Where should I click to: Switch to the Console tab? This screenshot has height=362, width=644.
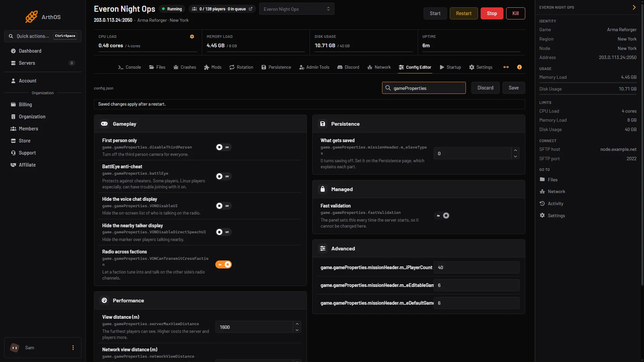point(129,67)
